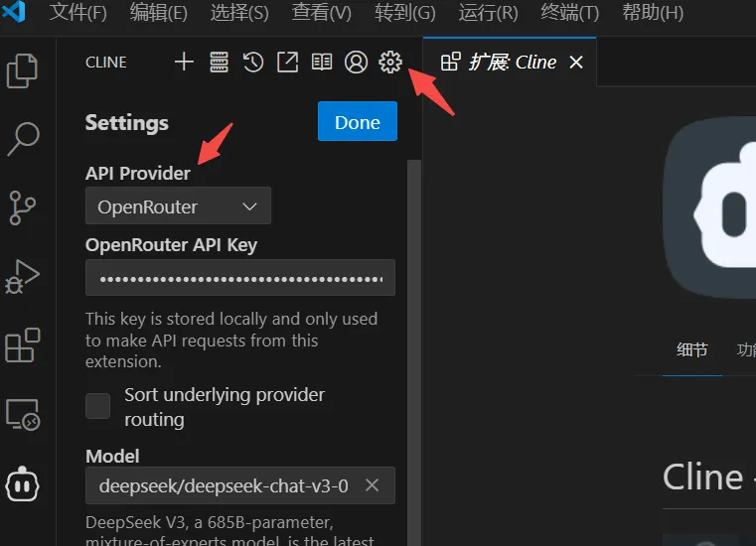Open the 编辑(E) menu

(x=159, y=12)
